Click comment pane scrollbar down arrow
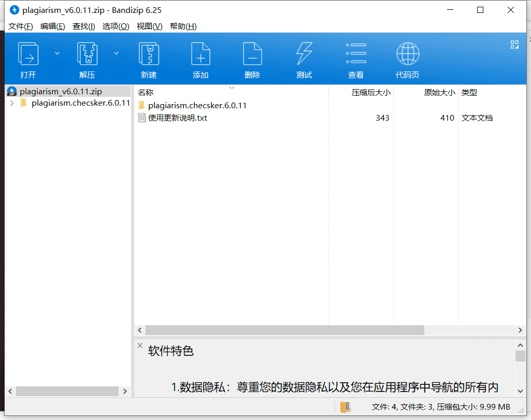 (x=521, y=391)
